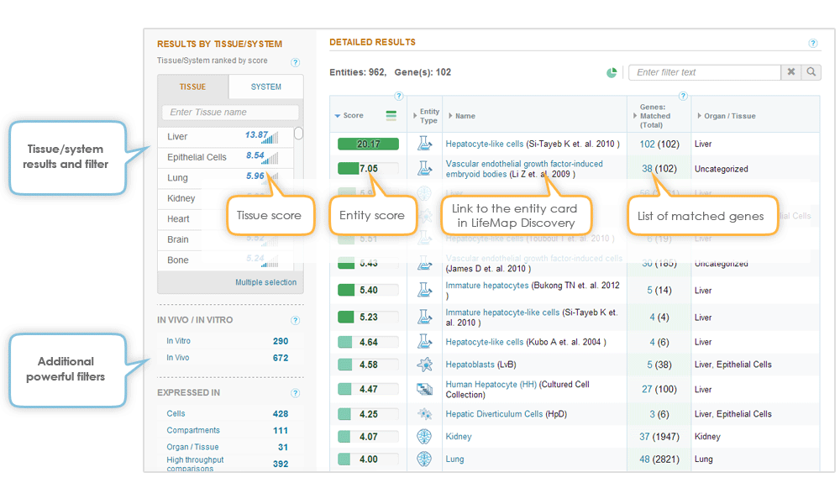Viewport: 840px width, 504px height.
Task: Expand the Organ / Tissue column header
Action: click(x=699, y=116)
